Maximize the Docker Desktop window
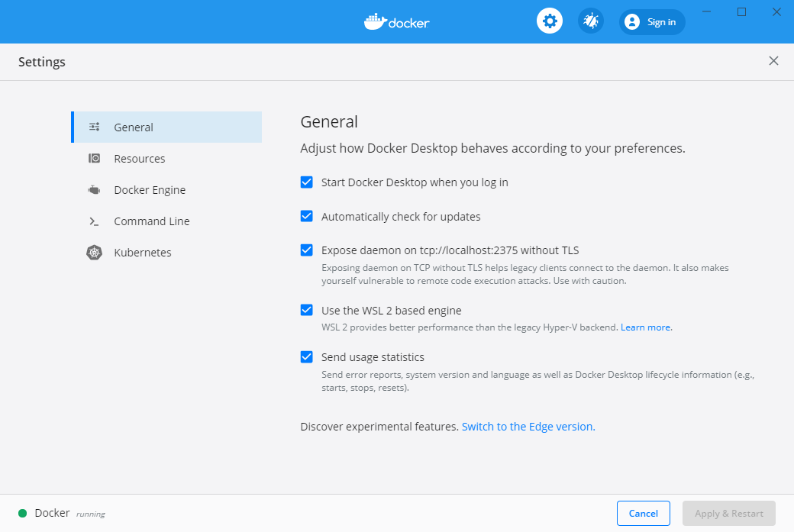The height and width of the screenshot is (532, 794). [741, 11]
